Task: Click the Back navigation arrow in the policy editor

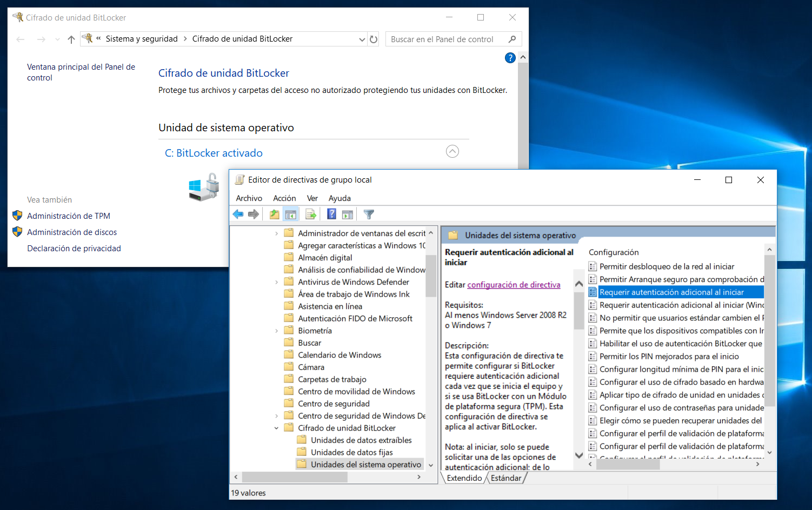Action: point(238,214)
